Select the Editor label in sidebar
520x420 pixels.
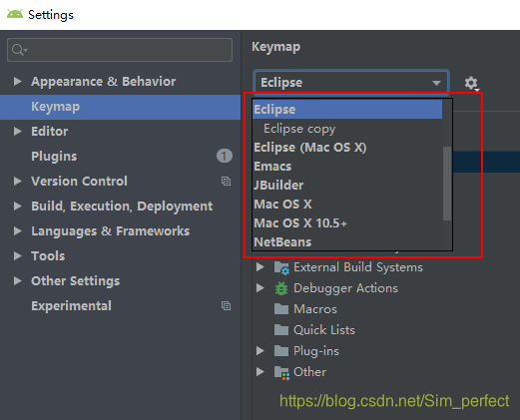coord(50,132)
